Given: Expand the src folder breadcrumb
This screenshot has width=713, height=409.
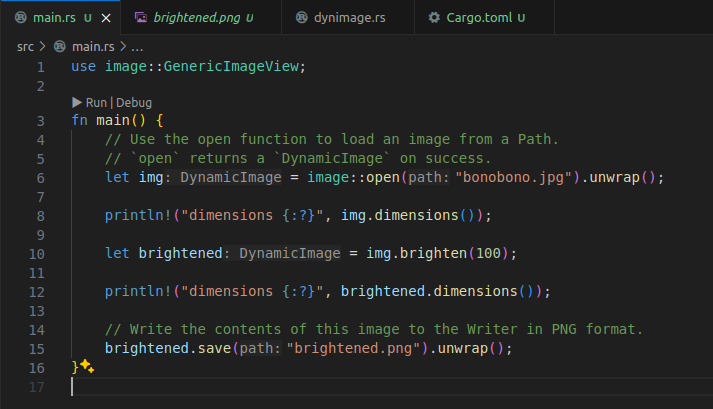Looking at the screenshot, I should click(x=25, y=46).
